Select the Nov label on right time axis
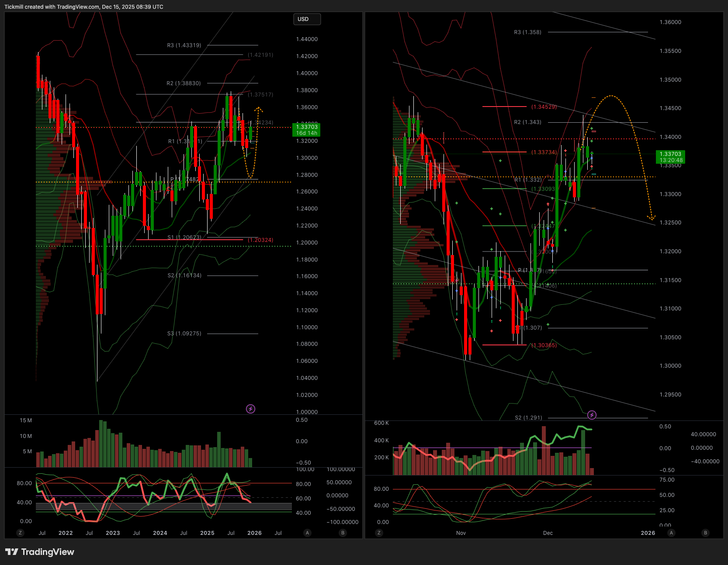Screen dimensions: 728x565 [461, 533]
